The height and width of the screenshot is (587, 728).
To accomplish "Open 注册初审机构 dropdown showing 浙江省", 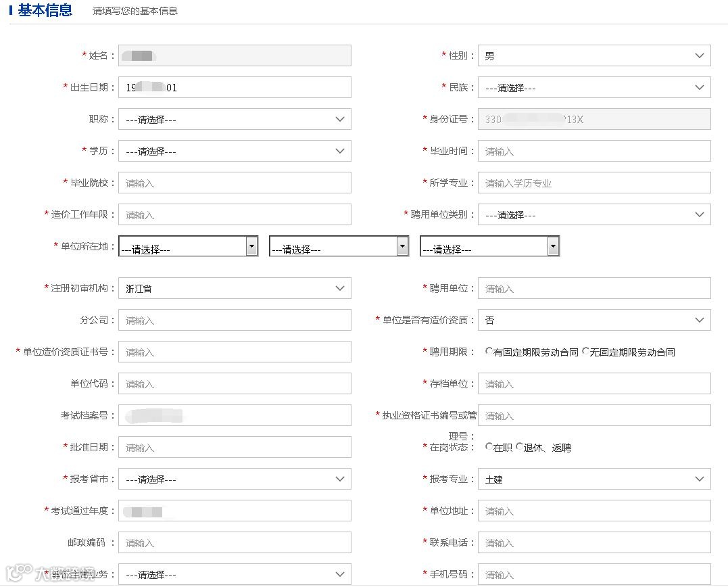I will tap(235, 288).
